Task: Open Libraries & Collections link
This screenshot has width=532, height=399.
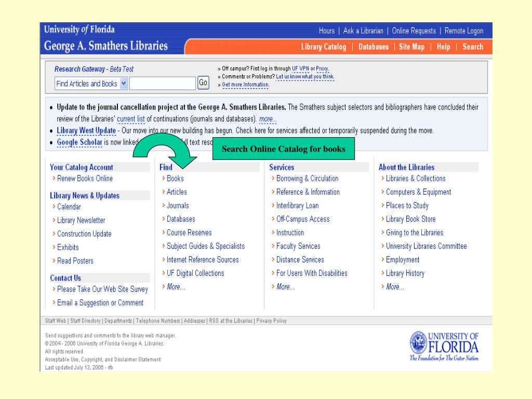Action: click(x=416, y=179)
